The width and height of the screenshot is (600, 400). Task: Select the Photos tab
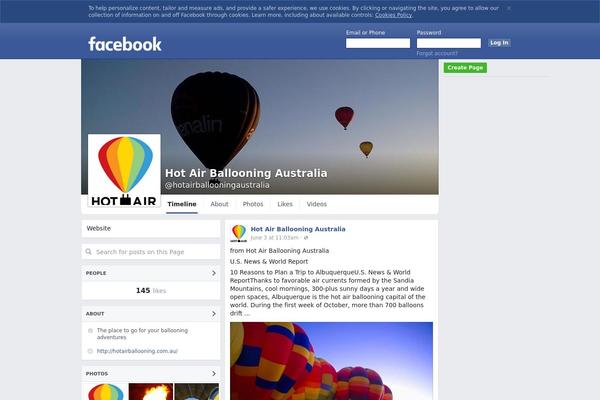click(x=253, y=204)
